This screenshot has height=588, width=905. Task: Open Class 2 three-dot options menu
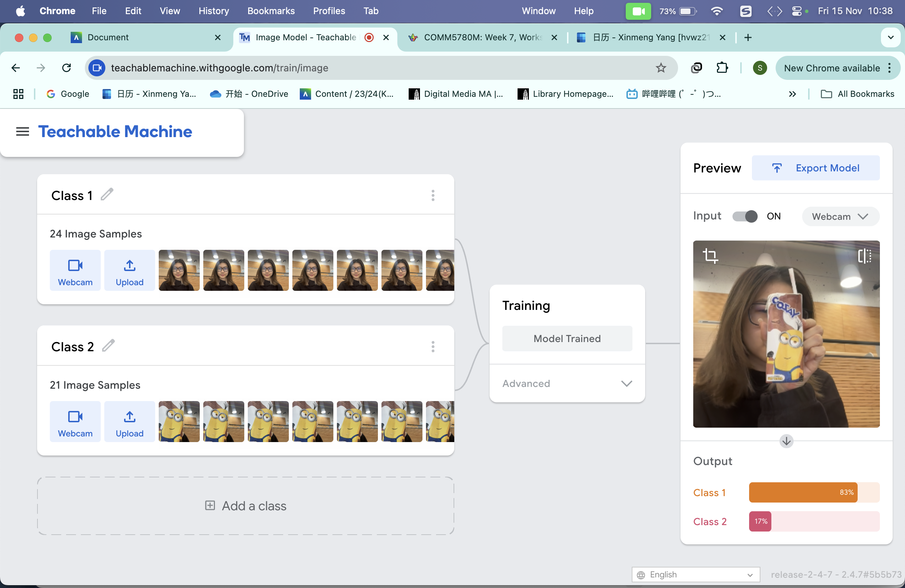433,346
